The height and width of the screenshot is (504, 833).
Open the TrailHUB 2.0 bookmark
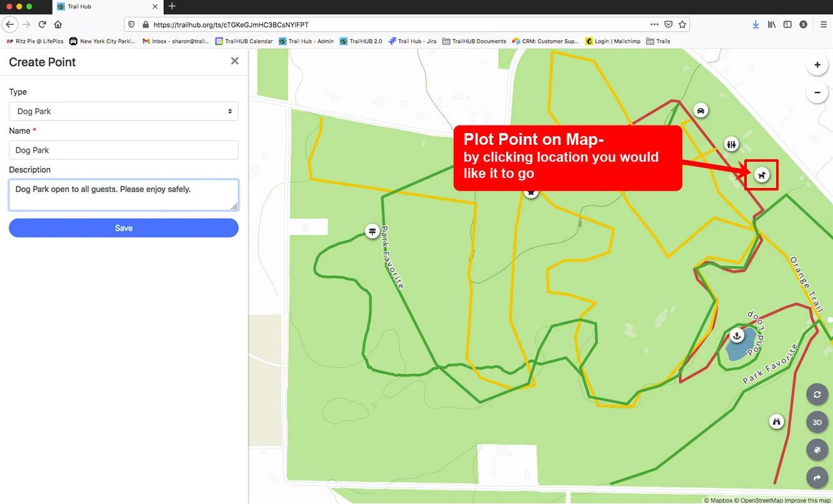[361, 41]
